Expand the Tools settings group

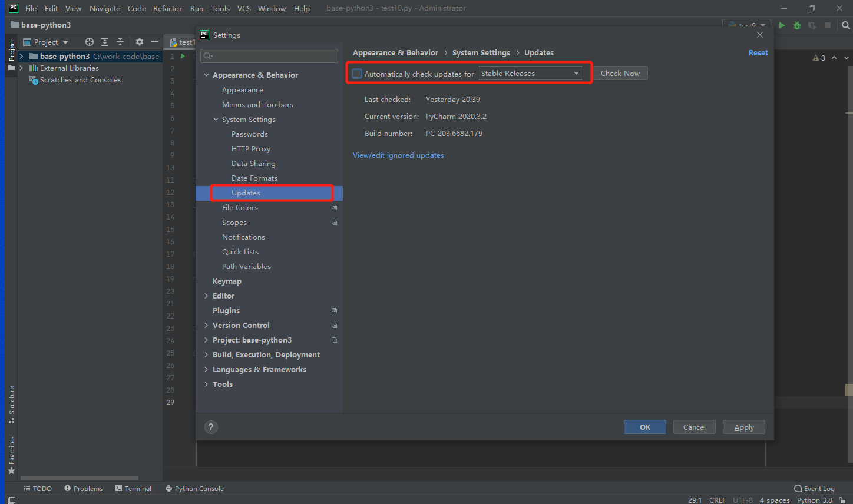tap(206, 384)
